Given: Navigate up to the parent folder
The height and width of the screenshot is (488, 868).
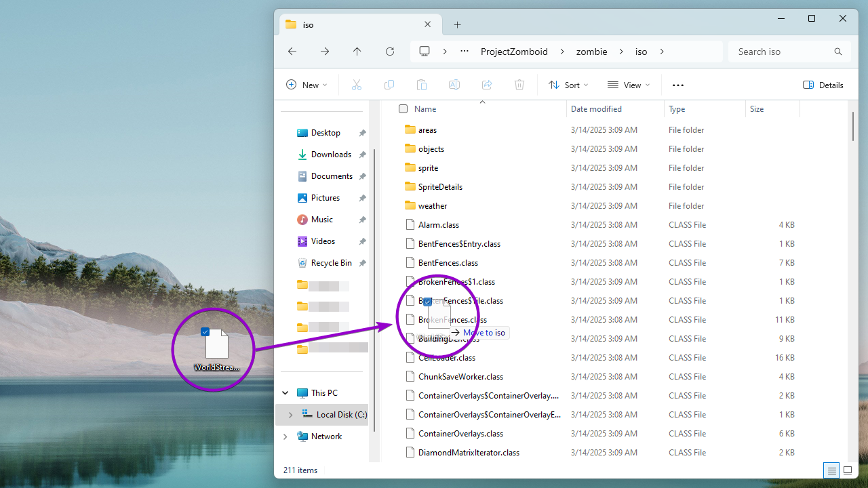Looking at the screenshot, I should pyautogui.click(x=357, y=51).
